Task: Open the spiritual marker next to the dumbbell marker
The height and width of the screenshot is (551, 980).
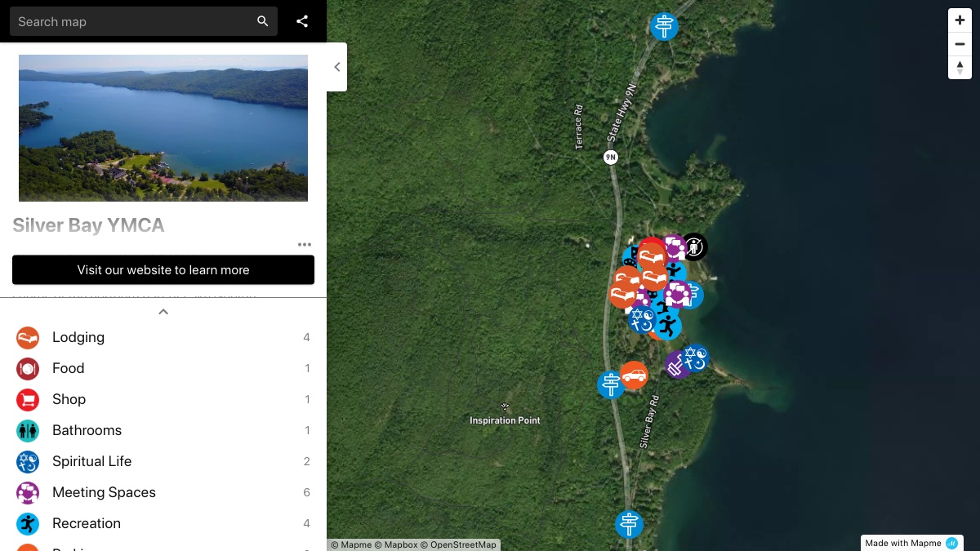Action: pos(696,358)
